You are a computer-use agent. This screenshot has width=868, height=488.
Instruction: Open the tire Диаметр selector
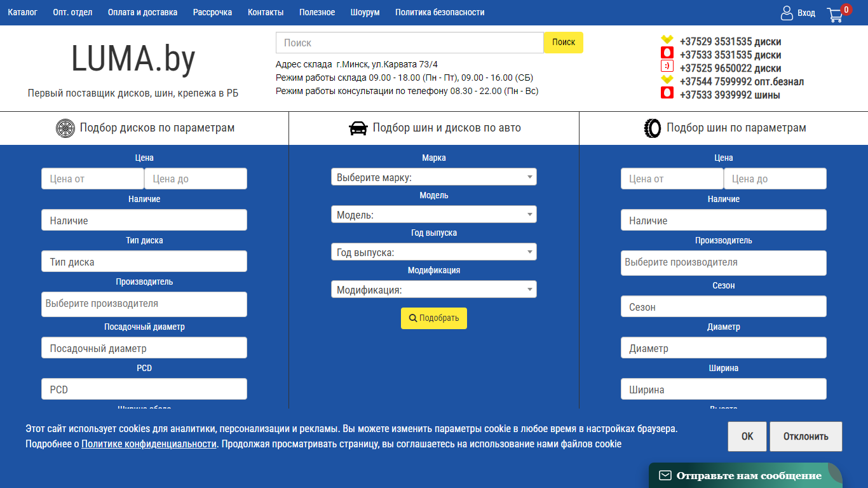[x=724, y=348]
